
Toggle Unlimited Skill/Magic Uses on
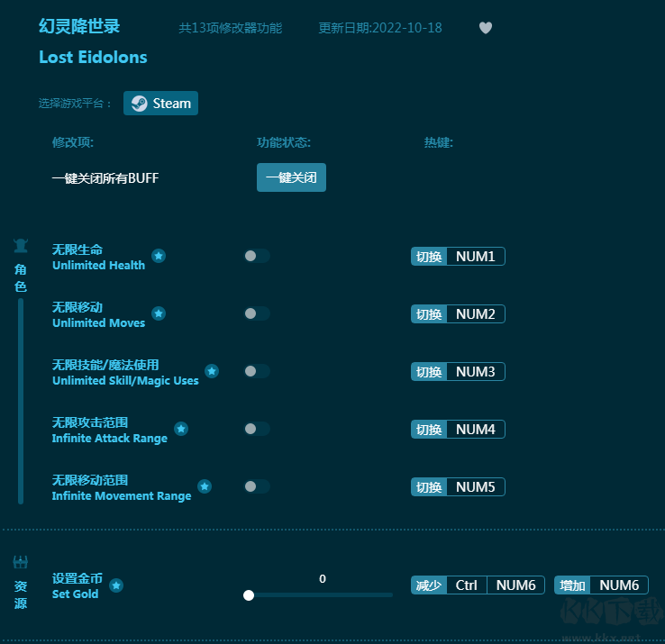click(x=257, y=371)
